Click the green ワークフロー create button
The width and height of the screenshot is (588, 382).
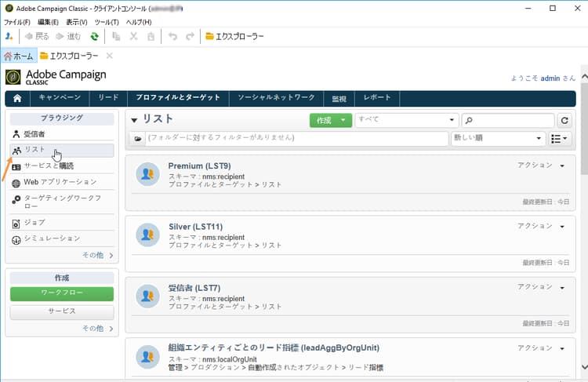click(x=62, y=293)
